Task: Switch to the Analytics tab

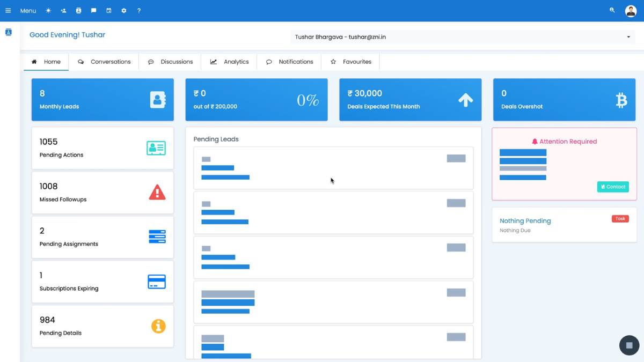Action: (229, 61)
